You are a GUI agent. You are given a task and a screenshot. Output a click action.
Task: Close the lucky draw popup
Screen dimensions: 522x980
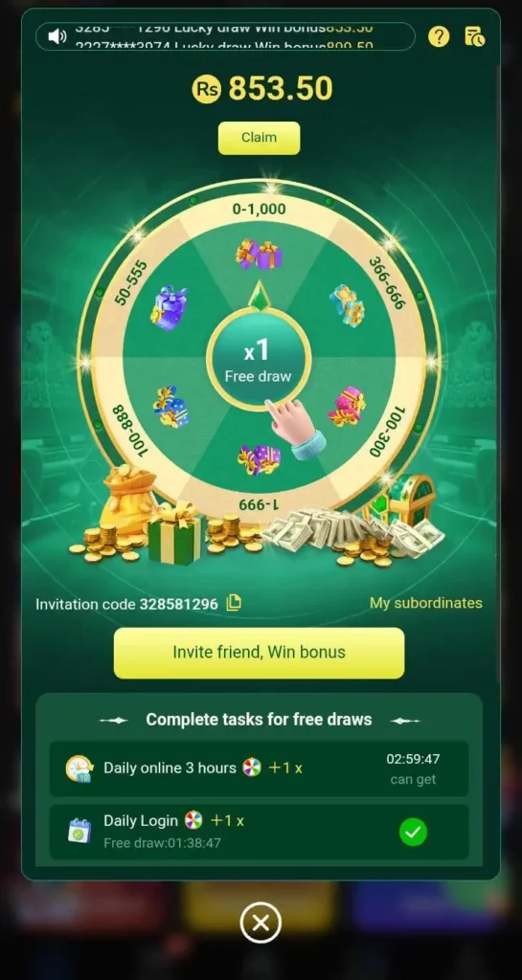click(x=261, y=923)
